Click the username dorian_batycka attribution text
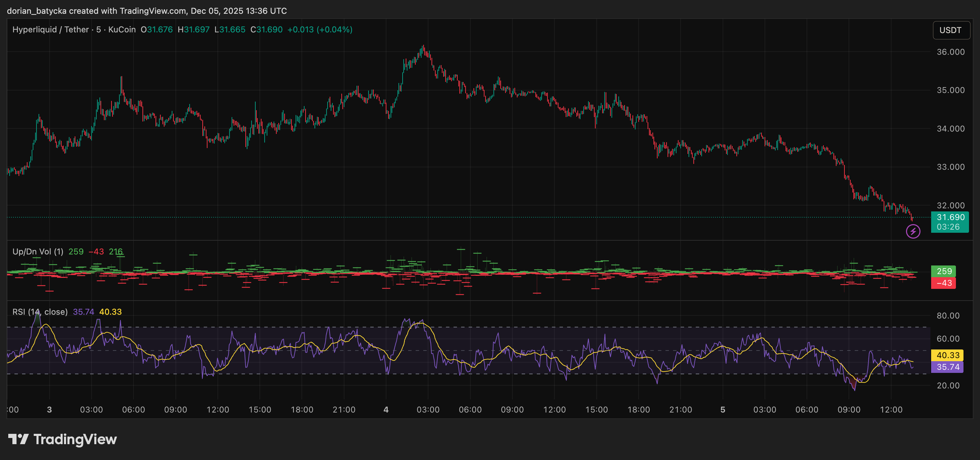Image resolution: width=980 pixels, height=460 pixels. [x=36, y=11]
